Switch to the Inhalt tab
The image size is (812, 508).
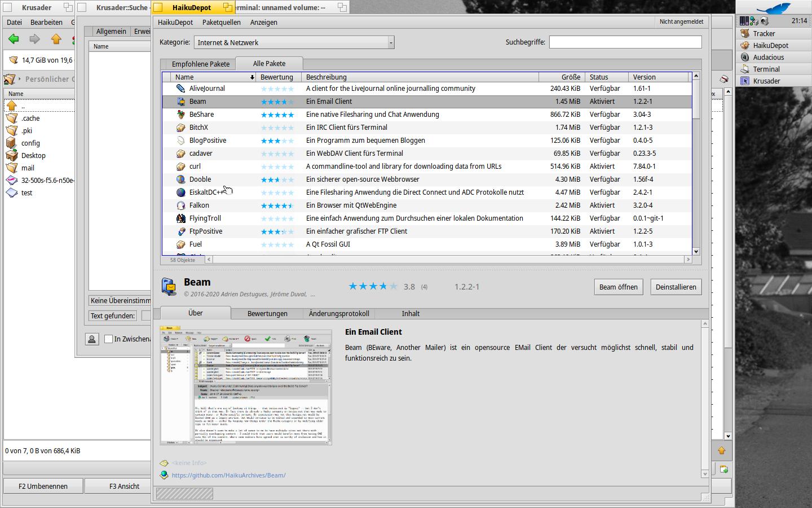pos(411,313)
